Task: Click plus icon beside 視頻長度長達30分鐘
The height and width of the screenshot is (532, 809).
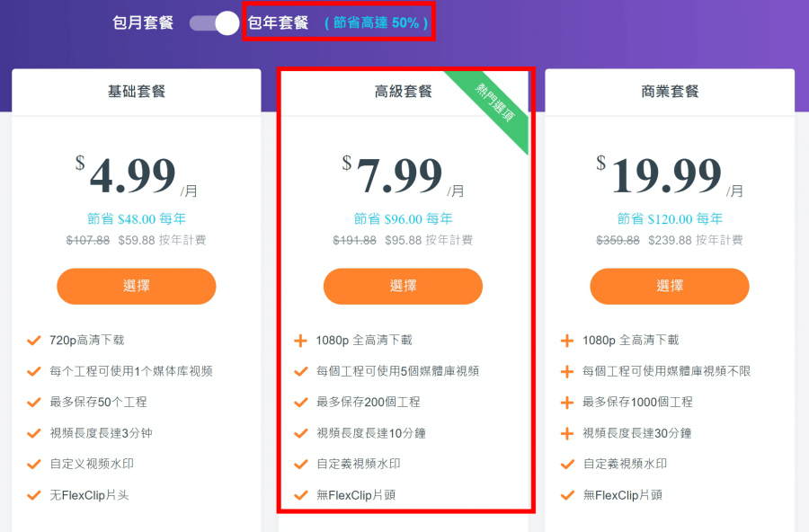Action: pyautogui.click(x=567, y=433)
